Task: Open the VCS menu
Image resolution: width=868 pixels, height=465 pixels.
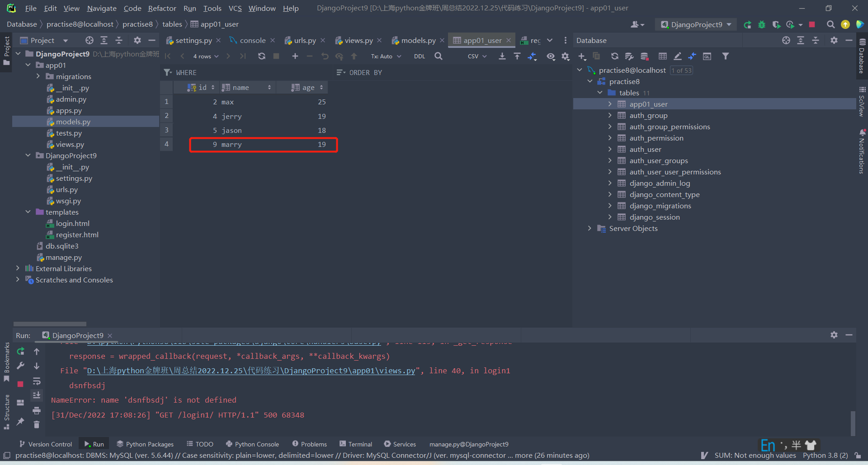Action: pos(235,8)
